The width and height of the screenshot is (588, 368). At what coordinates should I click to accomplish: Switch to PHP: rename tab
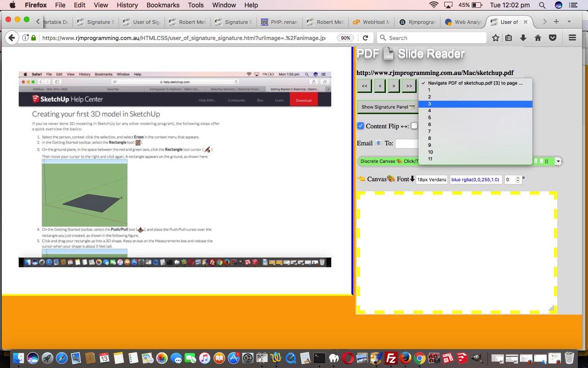279,22
